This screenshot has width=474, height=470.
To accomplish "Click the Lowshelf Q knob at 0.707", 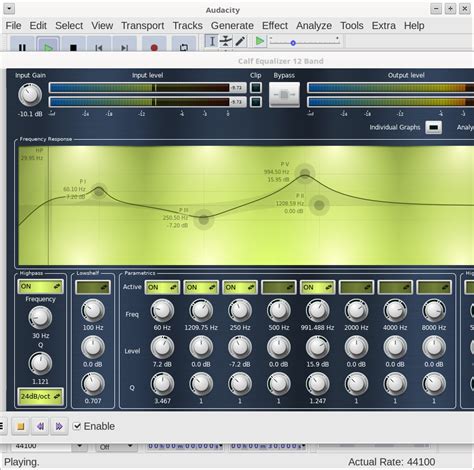I will tap(93, 384).
